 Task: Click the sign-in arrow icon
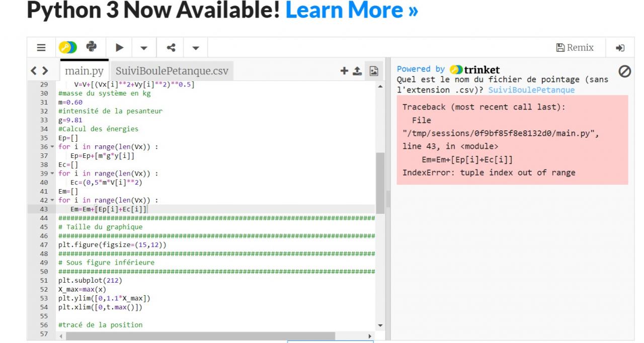pyautogui.click(x=620, y=48)
